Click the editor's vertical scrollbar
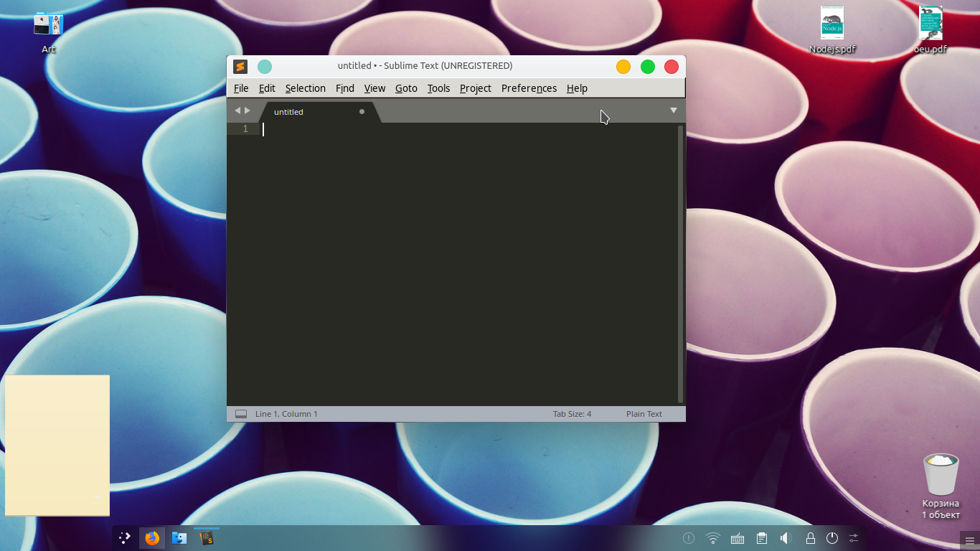 coord(680,264)
